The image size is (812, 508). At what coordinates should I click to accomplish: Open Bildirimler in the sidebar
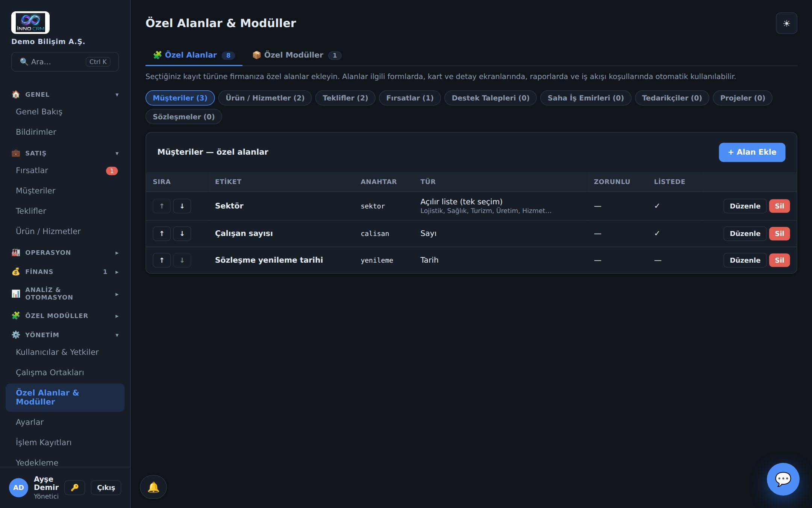pyautogui.click(x=65, y=132)
